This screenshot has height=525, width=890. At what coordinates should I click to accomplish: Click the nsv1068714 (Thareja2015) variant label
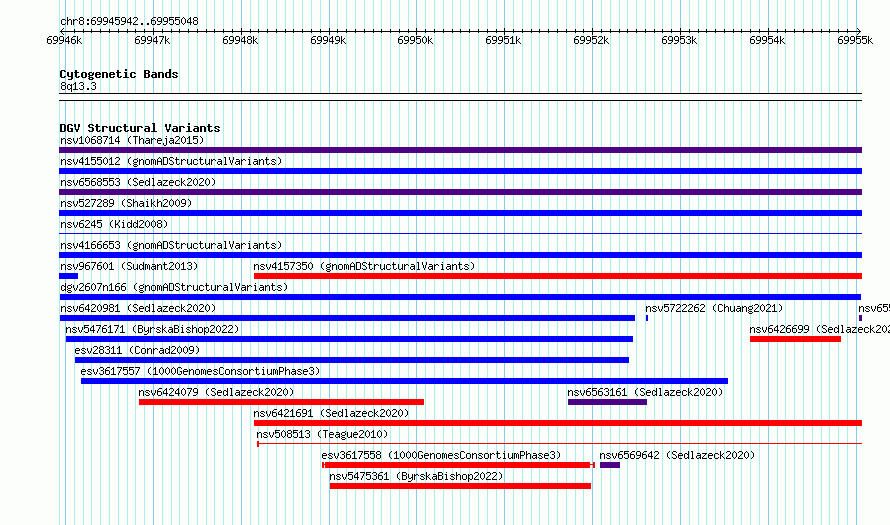(x=132, y=140)
